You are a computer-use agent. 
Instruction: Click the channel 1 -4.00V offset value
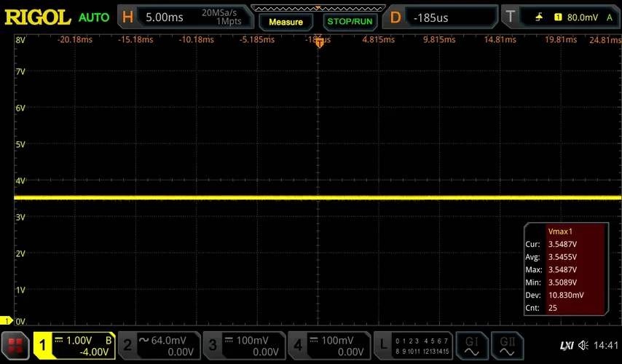click(x=94, y=352)
